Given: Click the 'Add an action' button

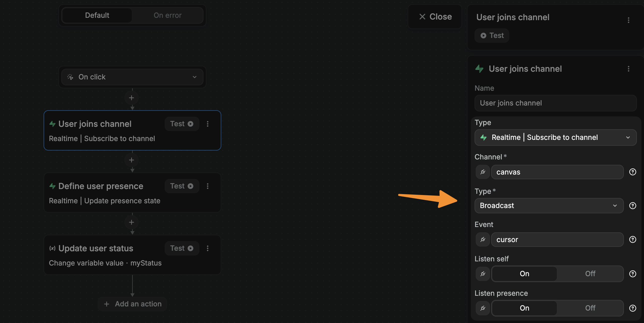Looking at the screenshot, I should 132,303.
